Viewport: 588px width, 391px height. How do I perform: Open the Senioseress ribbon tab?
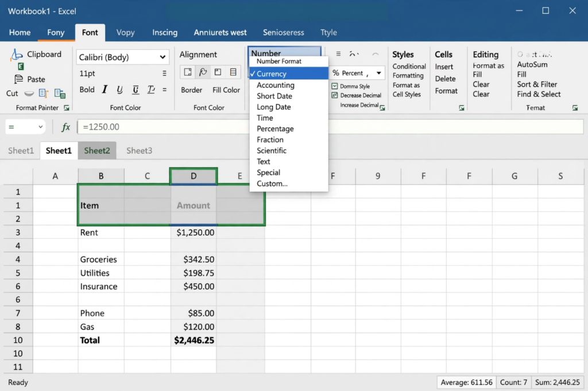283,33
